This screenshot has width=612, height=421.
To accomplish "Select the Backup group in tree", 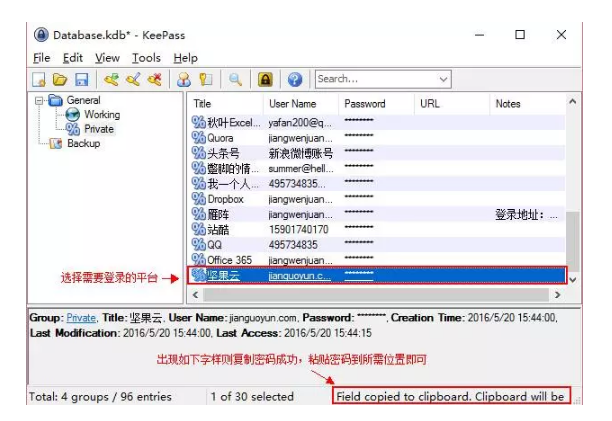I will pyautogui.click(x=84, y=144).
